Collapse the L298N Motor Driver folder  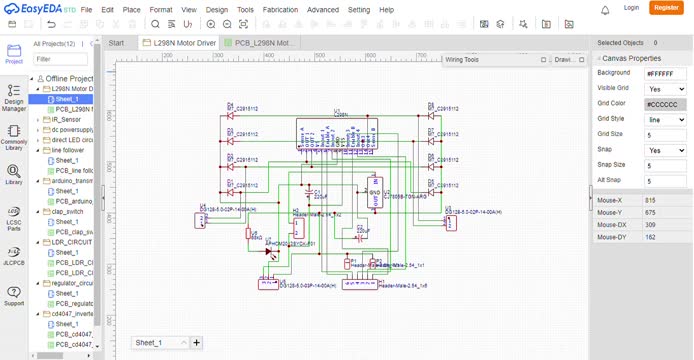click(38, 89)
